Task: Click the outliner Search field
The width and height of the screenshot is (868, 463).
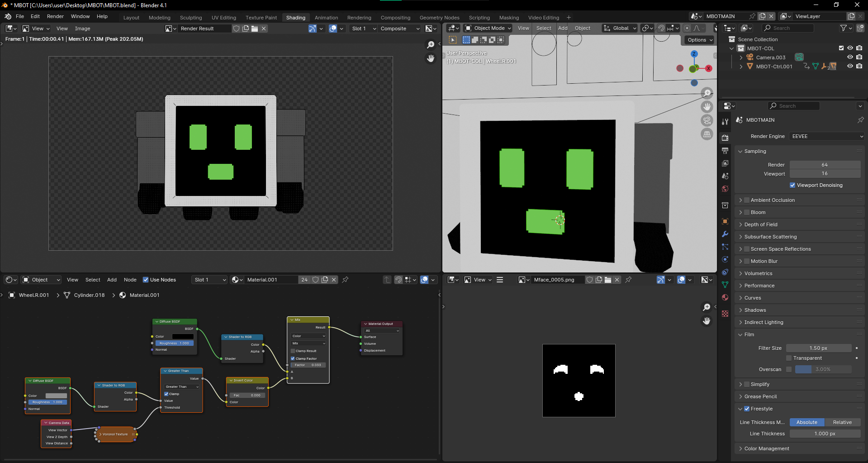Action: (788, 28)
